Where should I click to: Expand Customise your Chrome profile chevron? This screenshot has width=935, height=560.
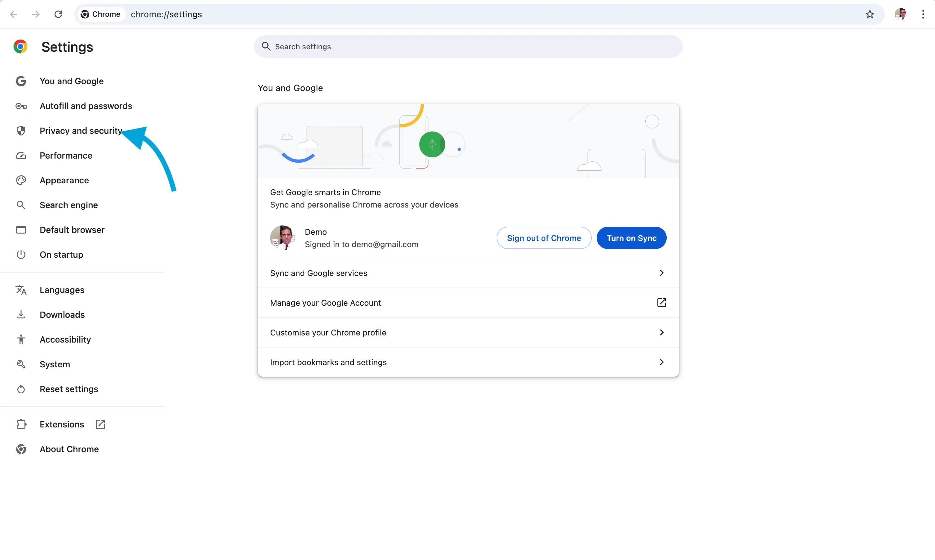(661, 332)
